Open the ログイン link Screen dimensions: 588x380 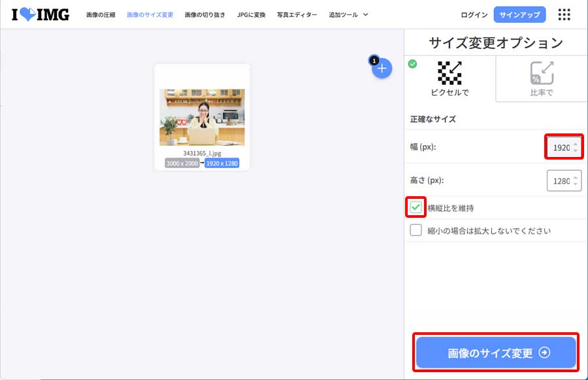click(473, 14)
